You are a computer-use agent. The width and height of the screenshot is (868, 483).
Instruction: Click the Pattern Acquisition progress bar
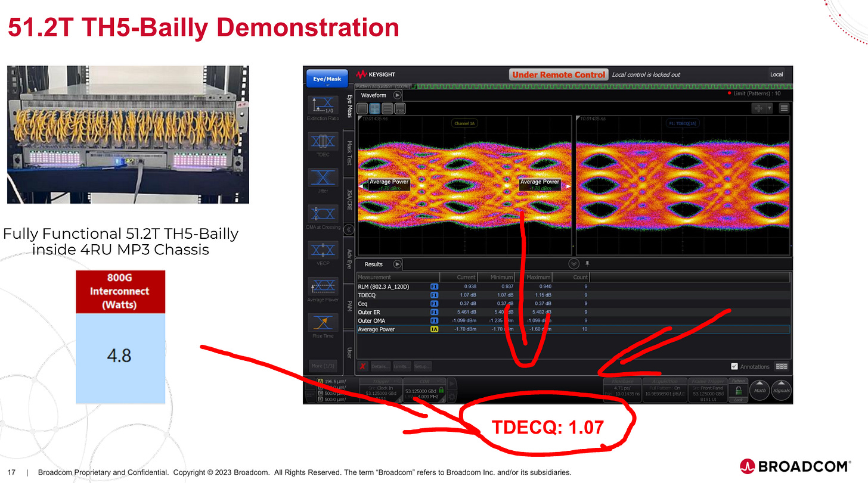[x=573, y=86]
